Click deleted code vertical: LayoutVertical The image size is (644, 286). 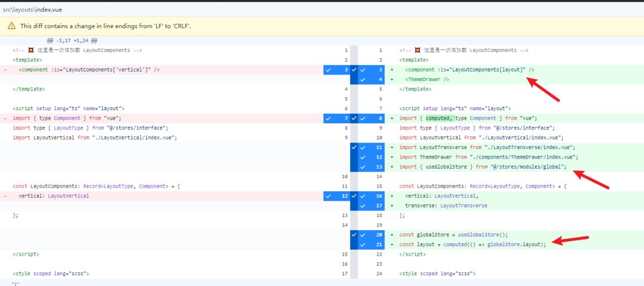[x=54, y=195]
